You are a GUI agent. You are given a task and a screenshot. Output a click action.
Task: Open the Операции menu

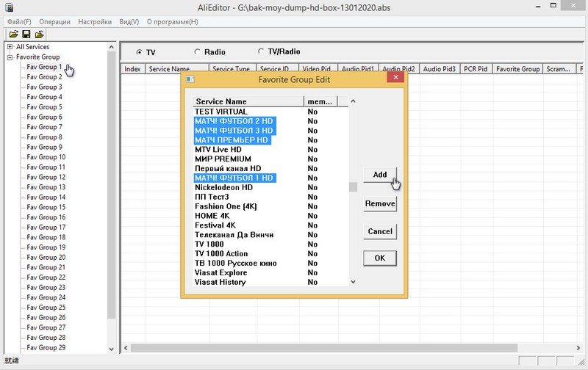54,22
